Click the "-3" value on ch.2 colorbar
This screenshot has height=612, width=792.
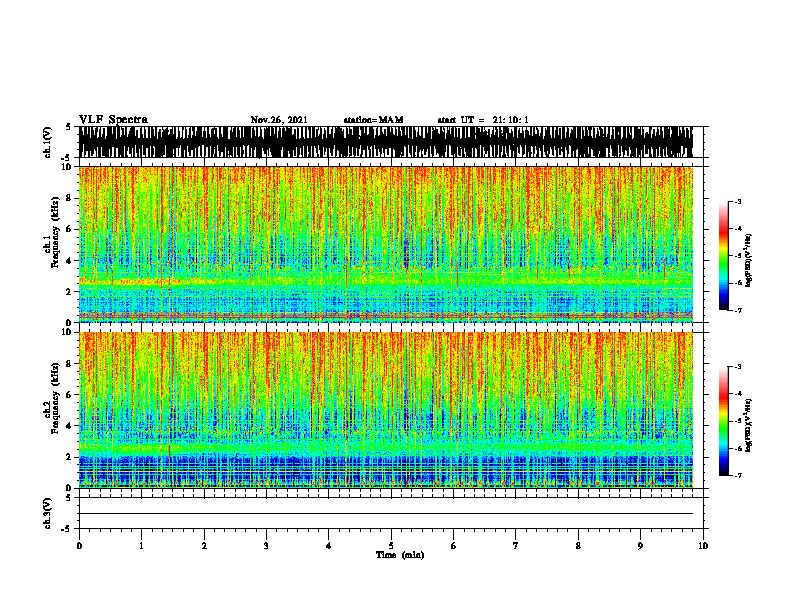point(738,366)
